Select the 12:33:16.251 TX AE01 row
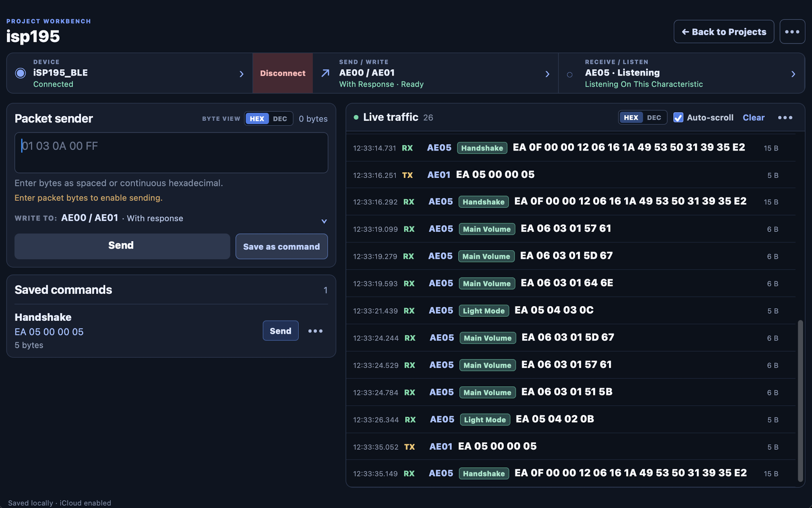812x508 pixels. pos(571,175)
